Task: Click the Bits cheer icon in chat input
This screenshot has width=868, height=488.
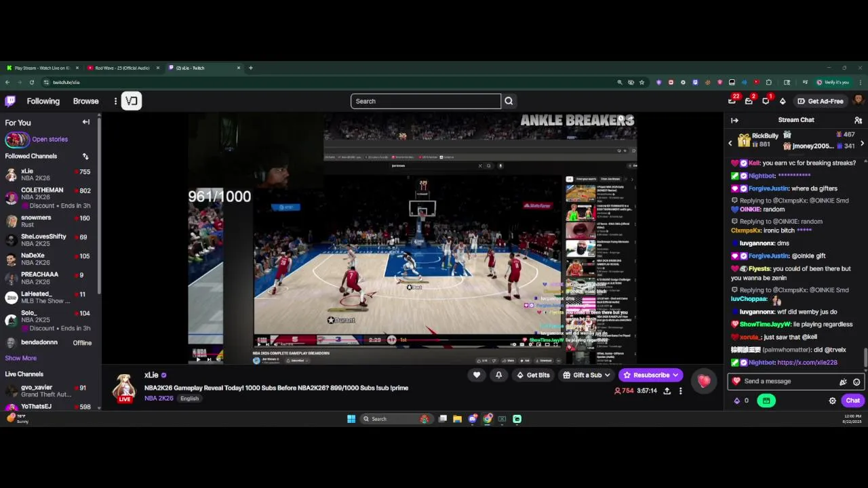Action: pos(844,382)
